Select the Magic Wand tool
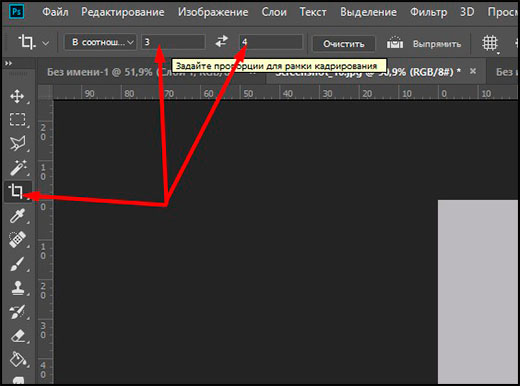 [x=18, y=167]
